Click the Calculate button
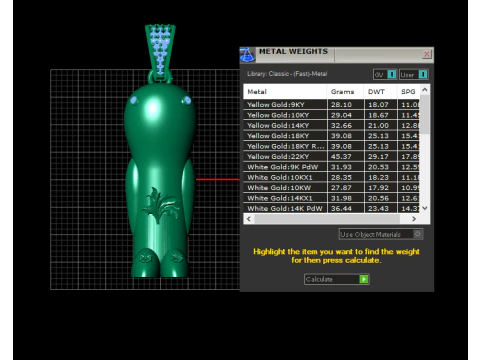The width and height of the screenshot is (480, 360). pyautogui.click(x=336, y=279)
